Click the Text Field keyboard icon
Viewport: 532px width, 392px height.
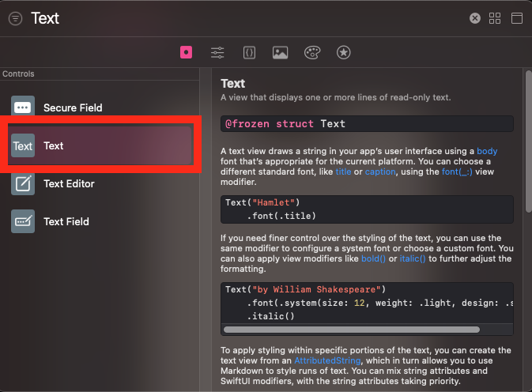[23, 222]
